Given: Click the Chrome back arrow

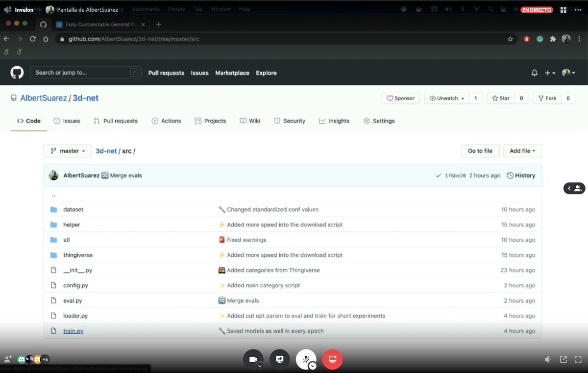Looking at the screenshot, I should [x=6, y=39].
